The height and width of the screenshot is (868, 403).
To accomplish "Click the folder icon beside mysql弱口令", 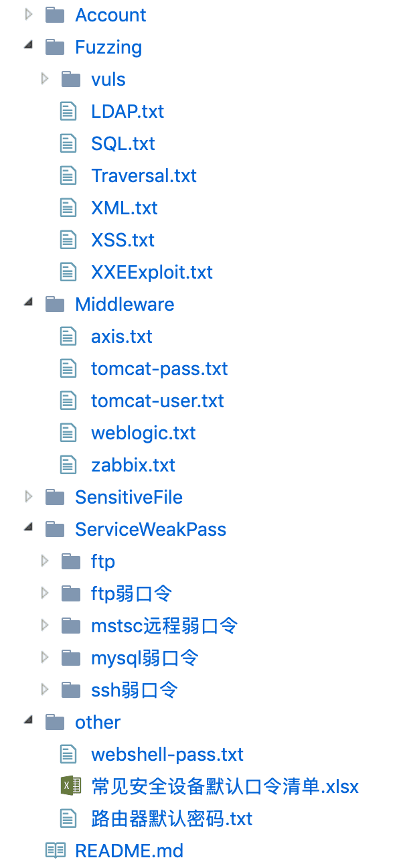I will 71,658.
